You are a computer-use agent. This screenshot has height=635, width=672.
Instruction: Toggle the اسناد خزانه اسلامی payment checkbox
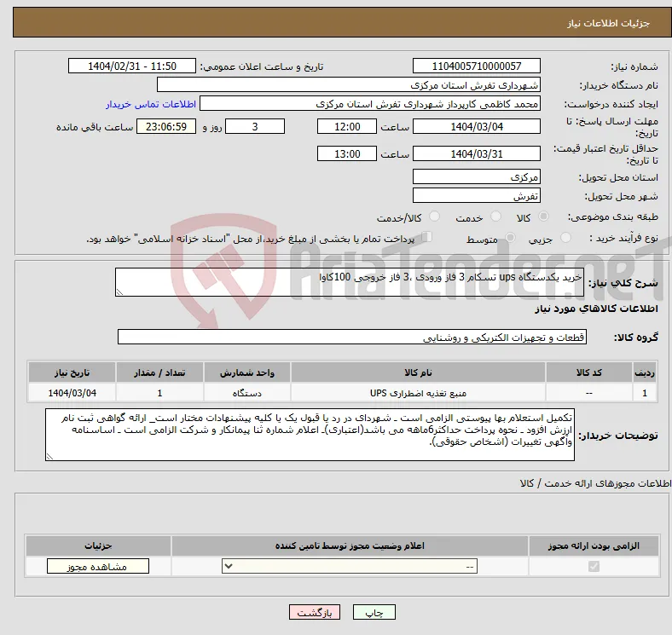(426, 236)
